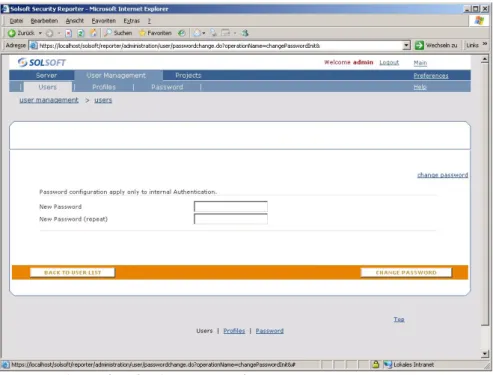
Task: Click the Main link
Action: tap(420, 63)
